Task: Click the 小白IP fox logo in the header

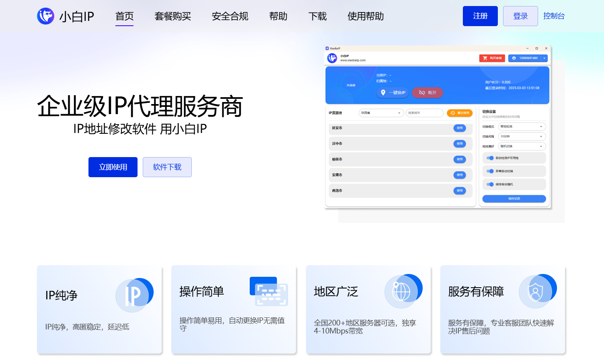Action: (45, 16)
